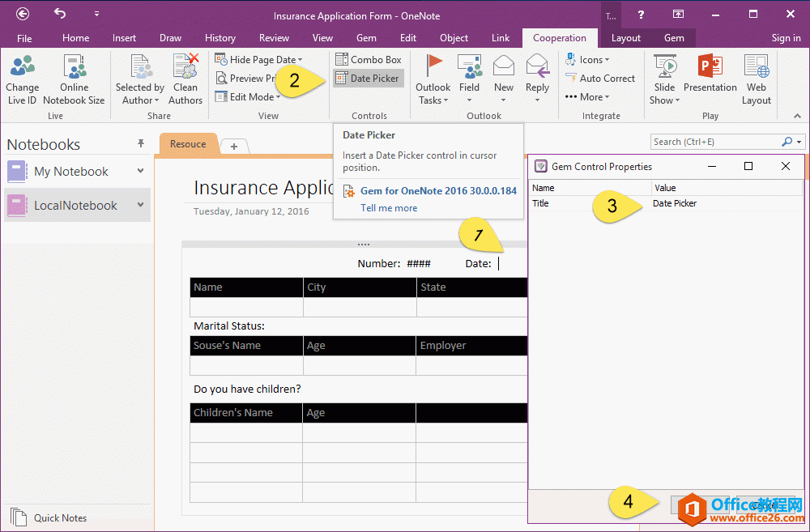Switch to the History ribbon tab
Image resolution: width=810 pixels, height=532 pixels.
[220, 38]
